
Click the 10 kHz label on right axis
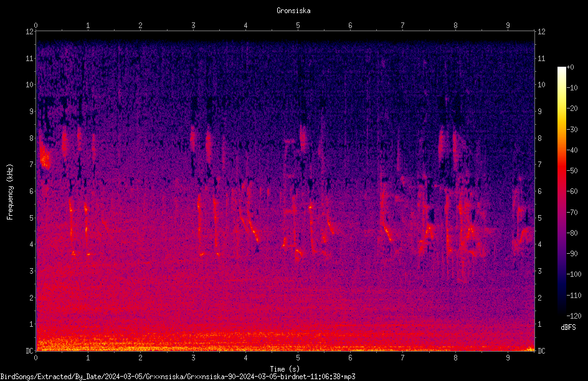pos(541,84)
